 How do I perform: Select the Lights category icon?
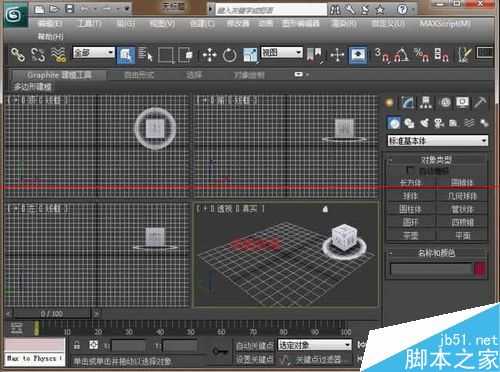click(x=424, y=123)
